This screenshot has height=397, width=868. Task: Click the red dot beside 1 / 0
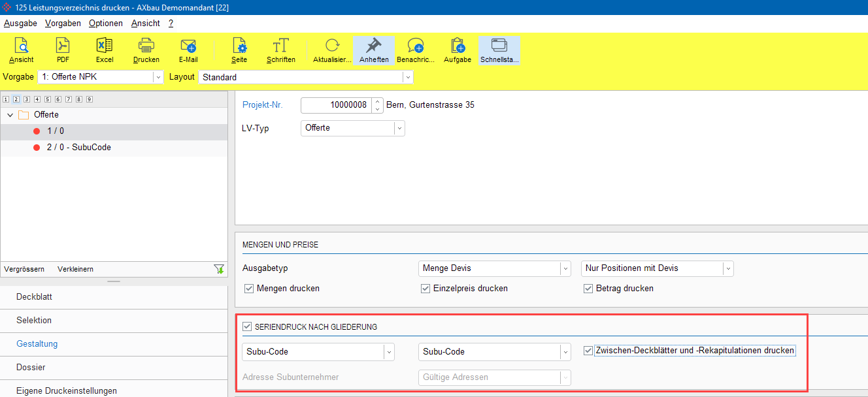tap(37, 131)
